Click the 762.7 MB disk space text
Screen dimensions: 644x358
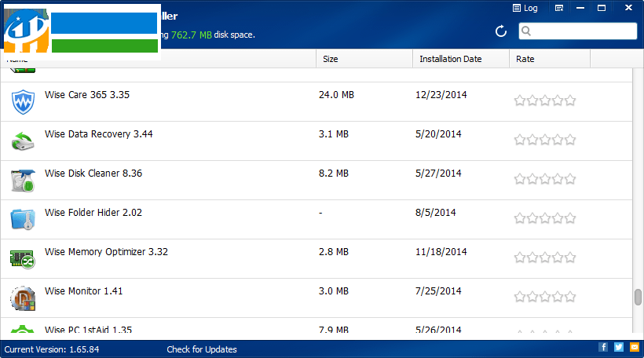(x=192, y=35)
